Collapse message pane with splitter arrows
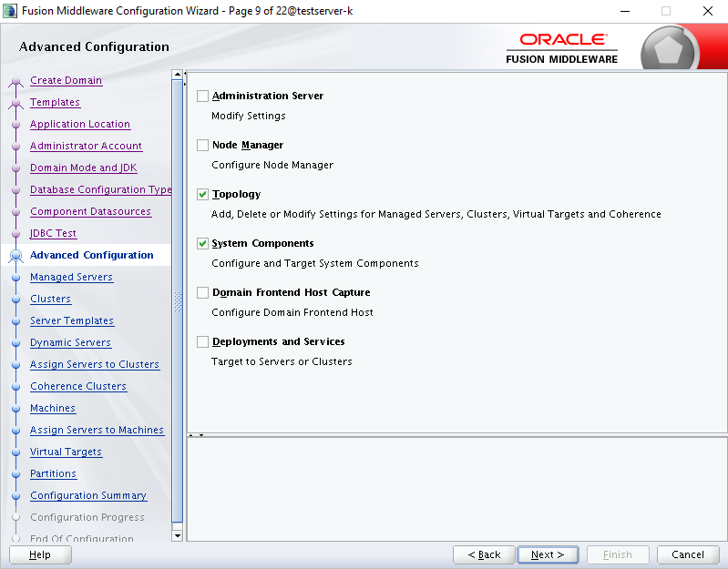The height and width of the screenshot is (569, 728). pyautogui.click(x=201, y=435)
